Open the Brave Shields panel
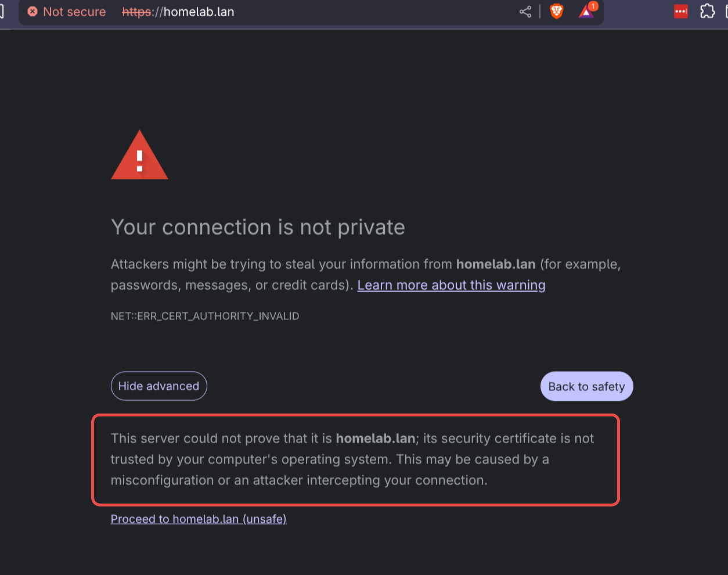Screen dimensions: 728x575 pyautogui.click(x=556, y=11)
